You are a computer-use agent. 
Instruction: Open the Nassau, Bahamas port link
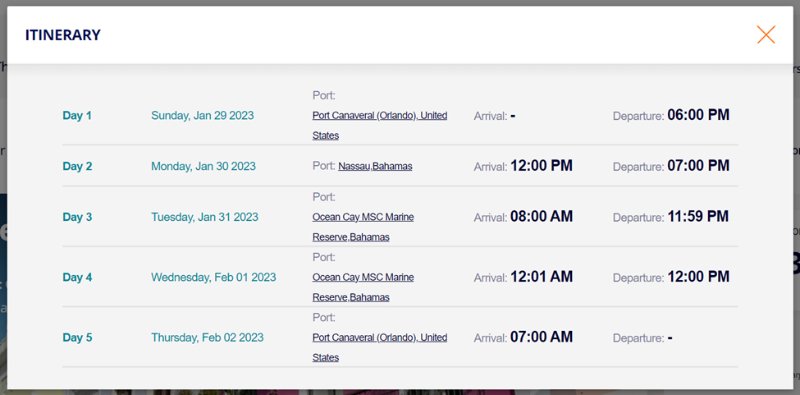(375, 166)
